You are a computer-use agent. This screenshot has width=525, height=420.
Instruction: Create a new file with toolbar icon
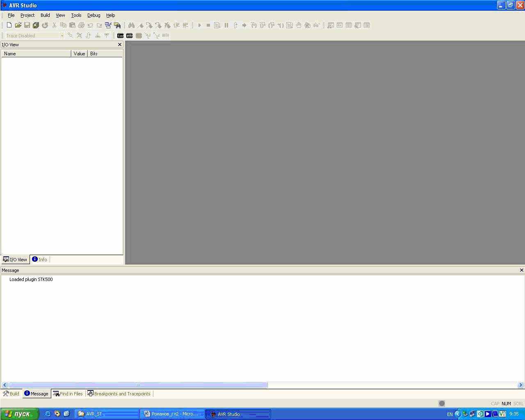tap(9, 25)
